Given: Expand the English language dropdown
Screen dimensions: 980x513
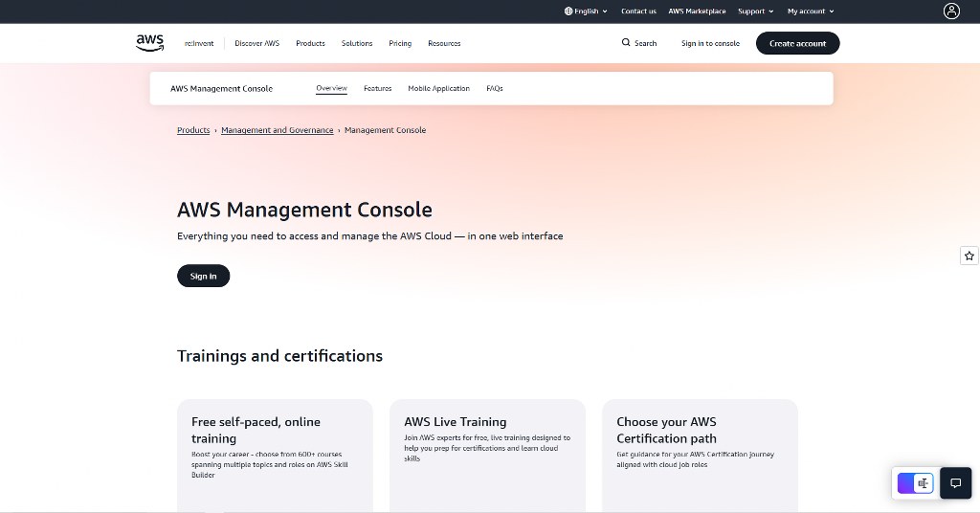Looking at the screenshot, I should (x=586, y=11).
